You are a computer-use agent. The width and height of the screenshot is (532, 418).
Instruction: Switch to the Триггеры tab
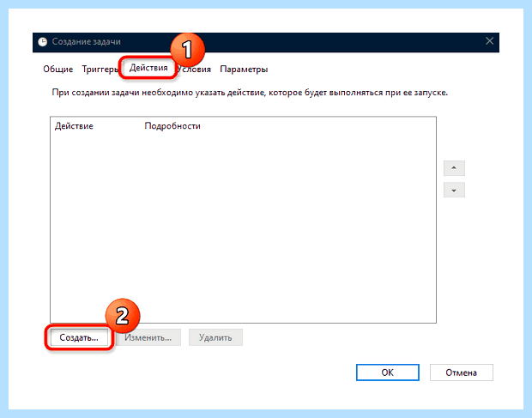pos(100,70)
